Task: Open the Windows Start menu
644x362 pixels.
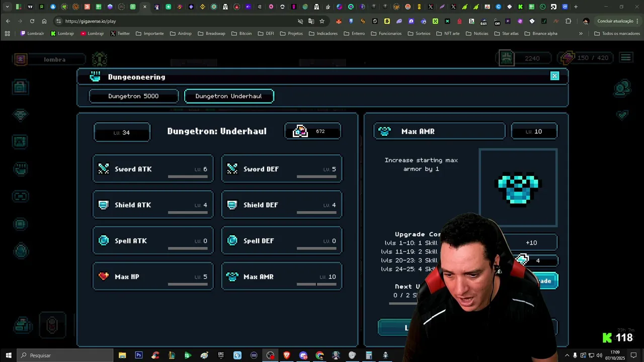Action: (8, 355)
